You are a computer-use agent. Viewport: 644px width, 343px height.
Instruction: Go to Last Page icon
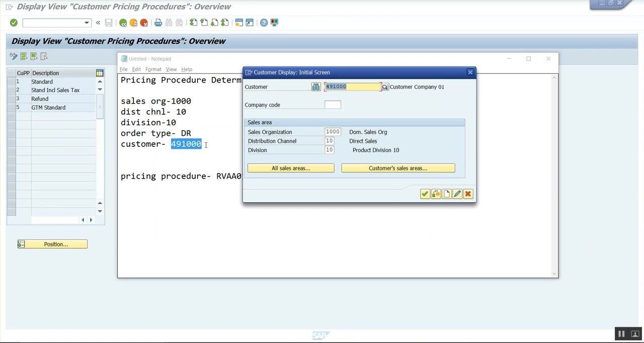[x=225, y=23]
